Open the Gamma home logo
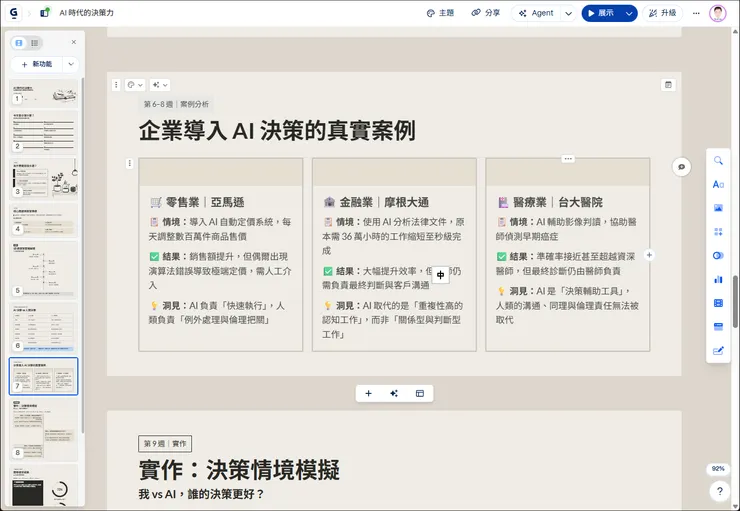The height and width of the screenshot is (511, 740). click(x=14, y=13)
